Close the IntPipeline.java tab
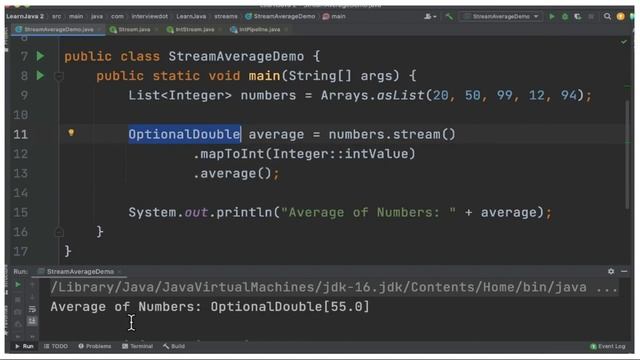 point(286,29)
